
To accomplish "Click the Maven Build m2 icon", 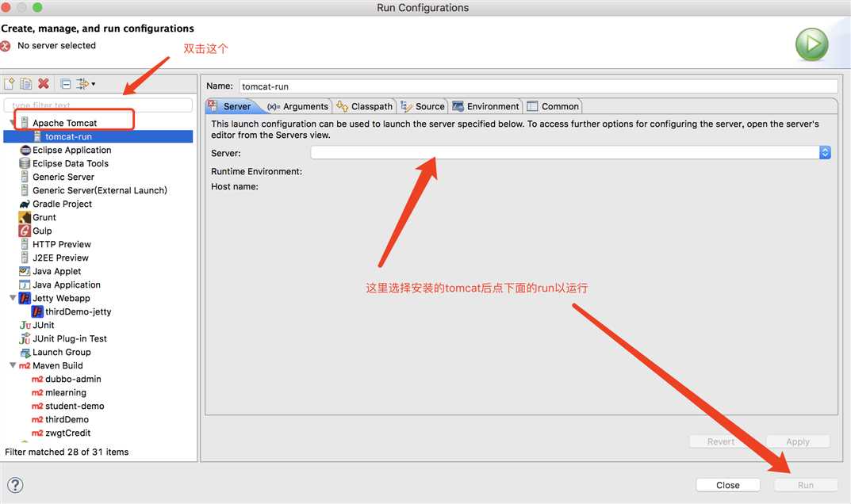I will click(x=25, y=365).
